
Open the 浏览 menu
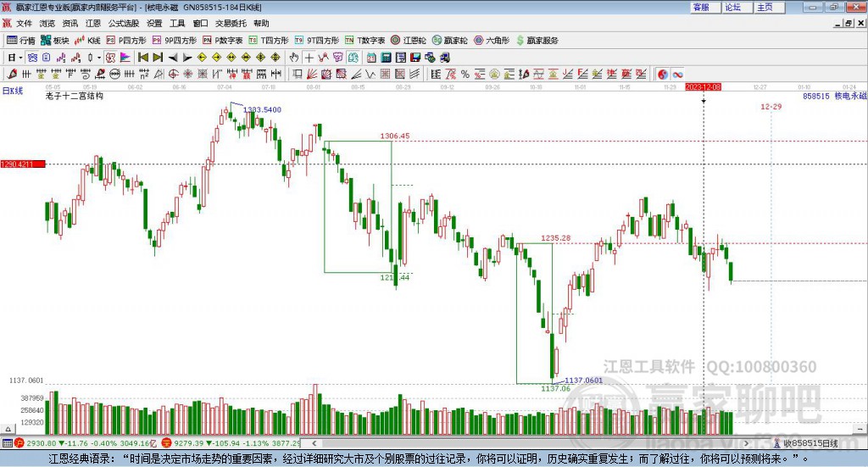pyautogui.click(x=47, y=23)
